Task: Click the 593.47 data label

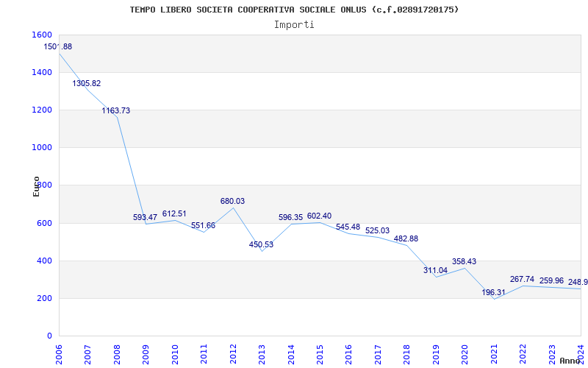Action: click(x=145, y=217)
